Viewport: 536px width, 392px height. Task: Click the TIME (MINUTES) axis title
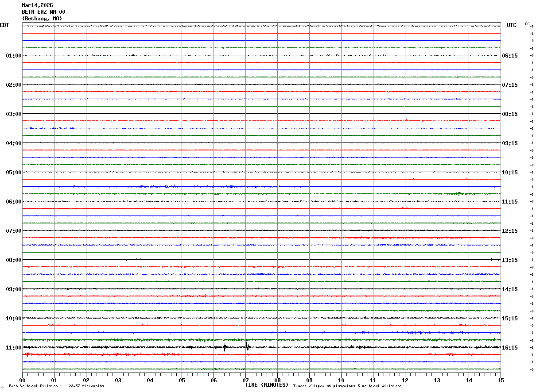(x=267, y=385)
